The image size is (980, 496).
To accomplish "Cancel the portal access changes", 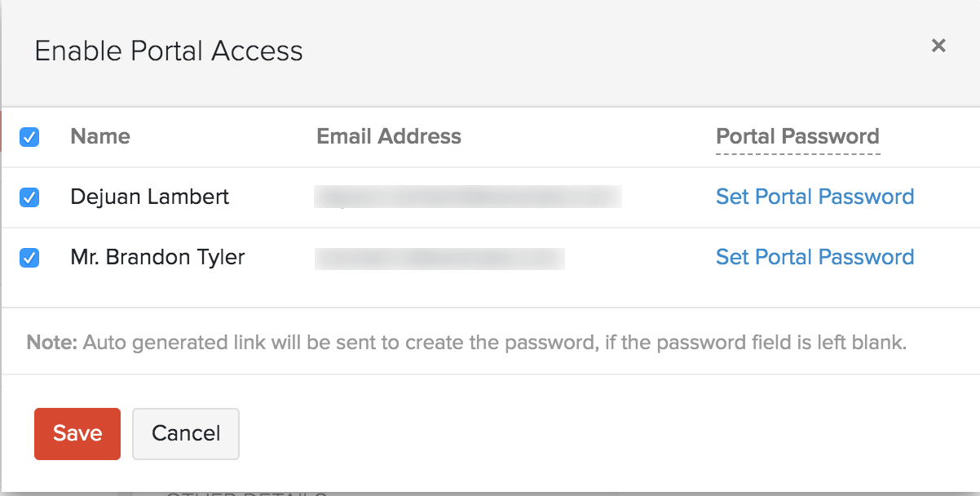I will (186, 434).
